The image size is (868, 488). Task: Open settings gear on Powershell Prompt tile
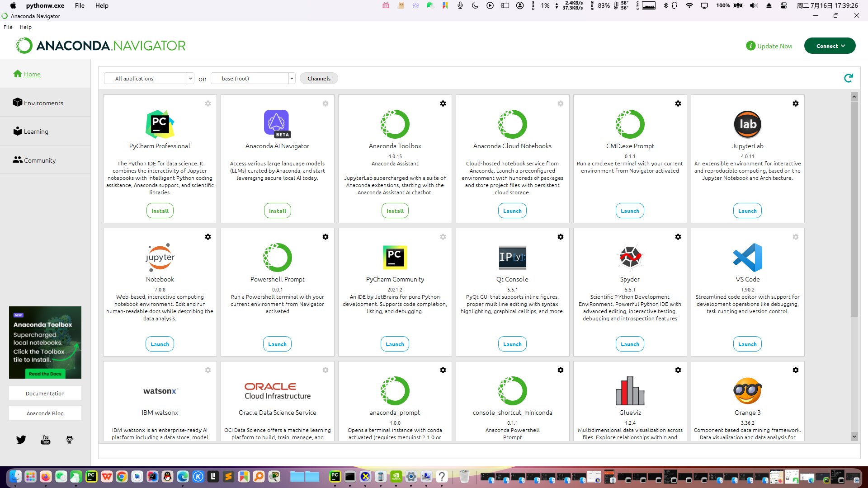pos(325,237)
